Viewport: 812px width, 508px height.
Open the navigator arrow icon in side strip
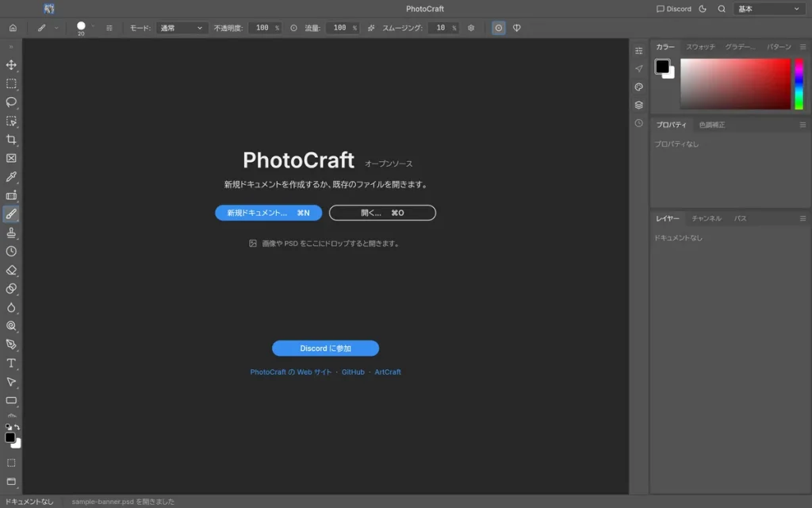(638, 69)
